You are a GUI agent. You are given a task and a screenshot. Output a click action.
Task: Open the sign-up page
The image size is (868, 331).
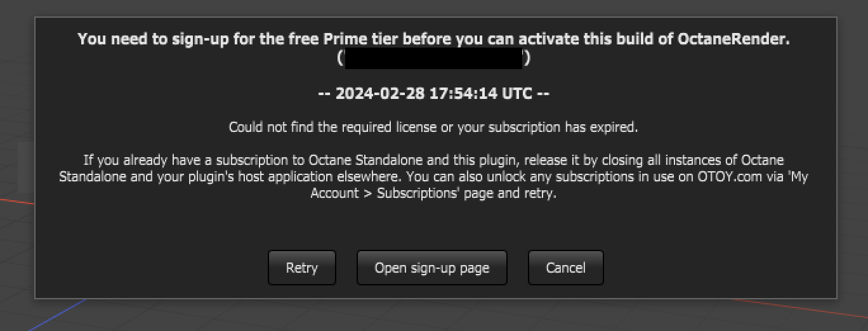(432, 268)
